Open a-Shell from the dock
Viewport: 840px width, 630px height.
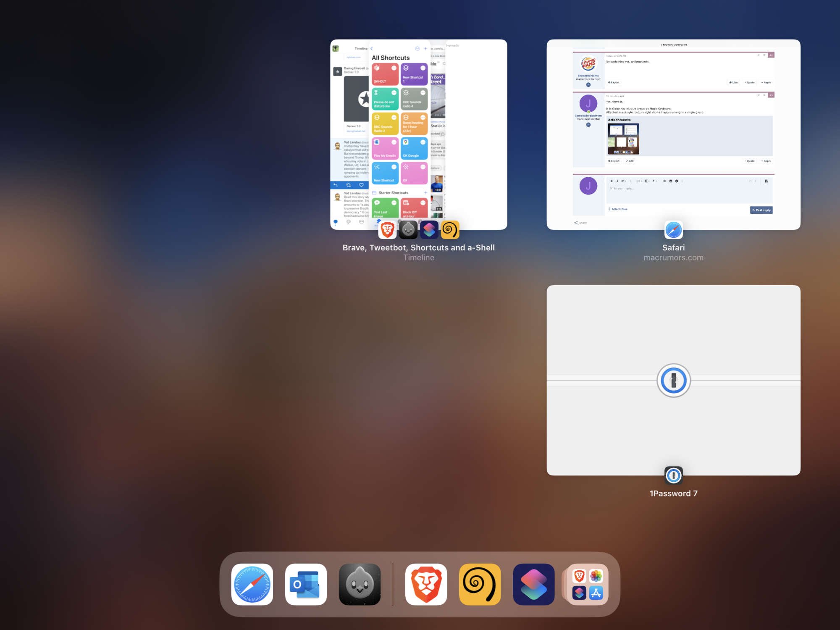[x=480, y=584]
